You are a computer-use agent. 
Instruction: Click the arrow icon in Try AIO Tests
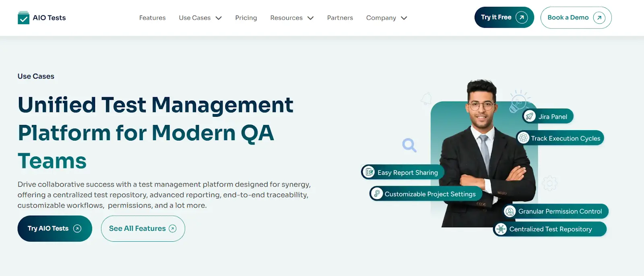pyautogui.click(x=77, y=228)
